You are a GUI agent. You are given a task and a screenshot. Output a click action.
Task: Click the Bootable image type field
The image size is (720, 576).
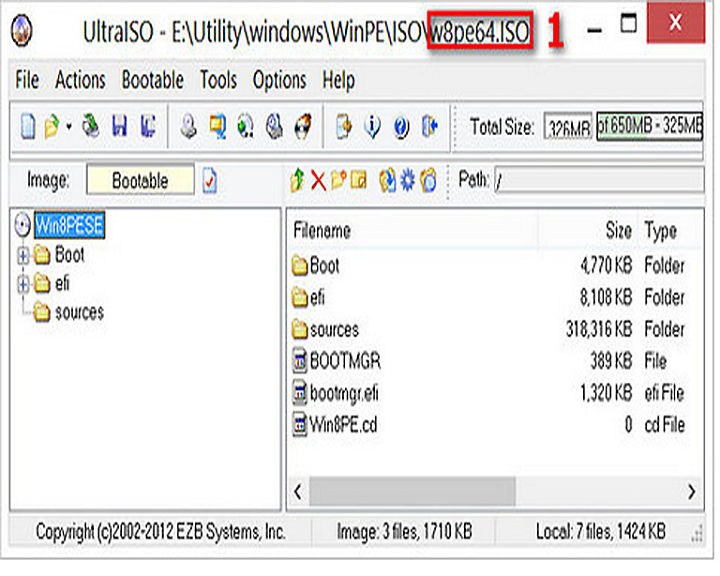pos(140,180)
